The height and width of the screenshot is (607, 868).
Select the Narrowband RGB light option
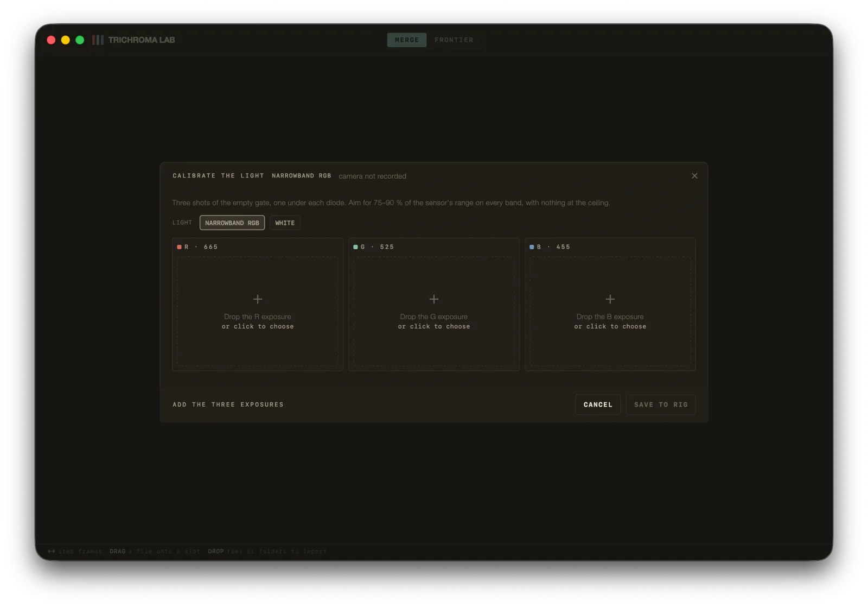tap(232, 223)
